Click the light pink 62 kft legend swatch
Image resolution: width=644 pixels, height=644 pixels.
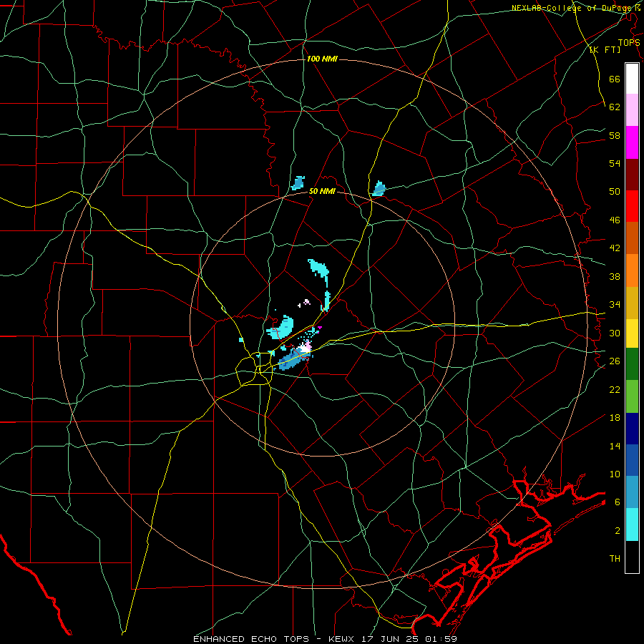click(x=632, y=110)
